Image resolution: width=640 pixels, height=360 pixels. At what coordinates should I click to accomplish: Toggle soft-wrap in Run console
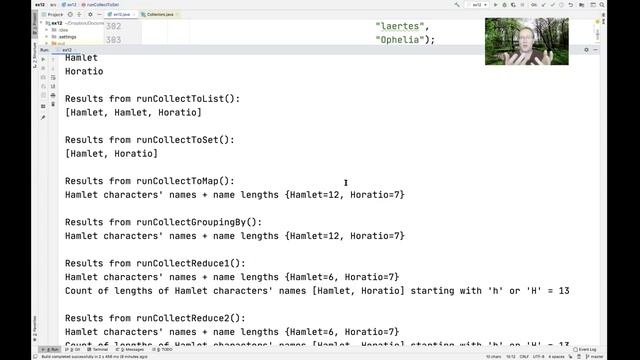[x=53, y=78]
